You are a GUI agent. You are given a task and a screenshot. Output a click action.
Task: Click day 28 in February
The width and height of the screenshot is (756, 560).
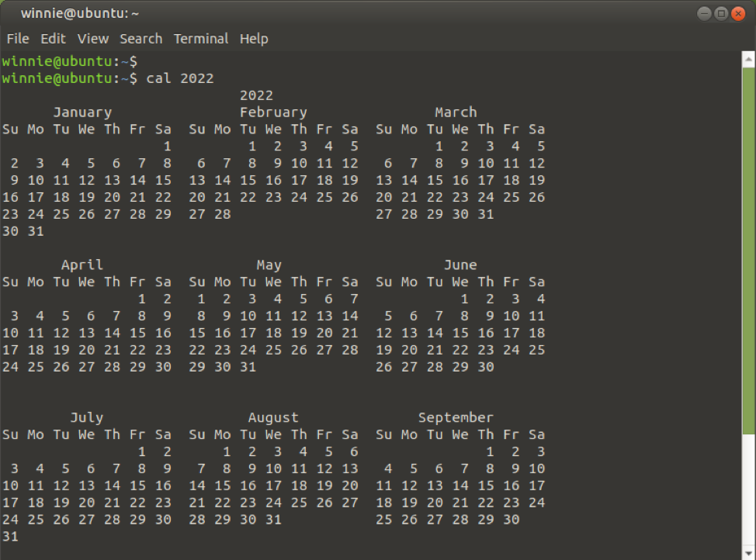(x=222, y=214)
